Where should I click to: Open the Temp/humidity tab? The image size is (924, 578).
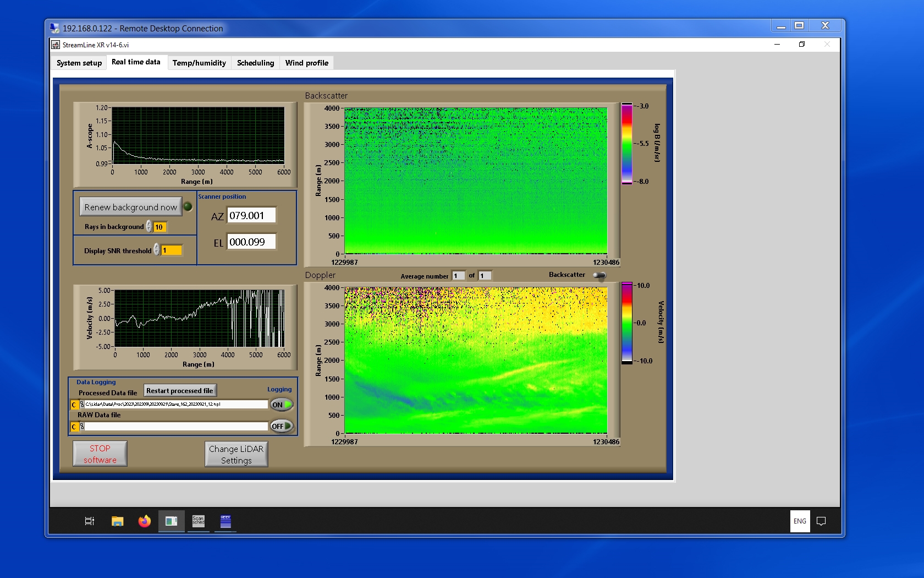coord(199,63)
